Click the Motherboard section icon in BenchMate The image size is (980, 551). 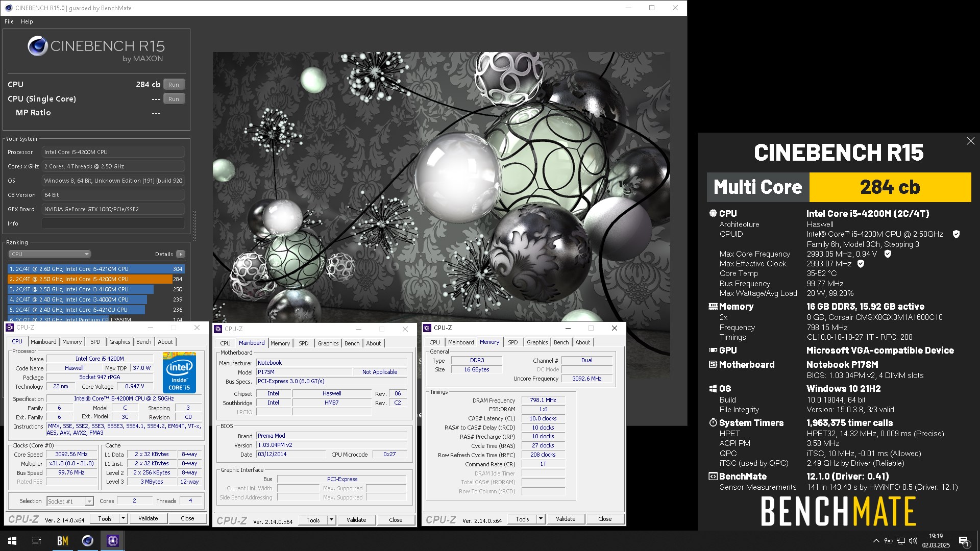pyautogui.click(x=713, y=365)
